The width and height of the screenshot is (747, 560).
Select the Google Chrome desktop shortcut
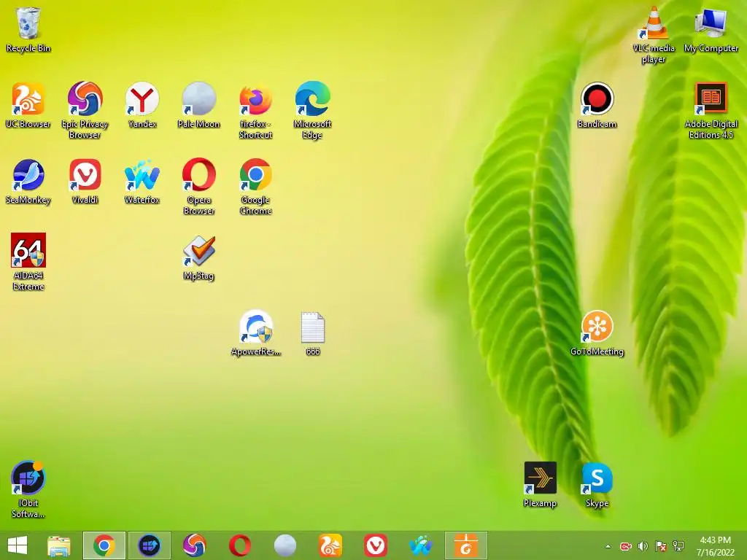[x=256, y=186]
